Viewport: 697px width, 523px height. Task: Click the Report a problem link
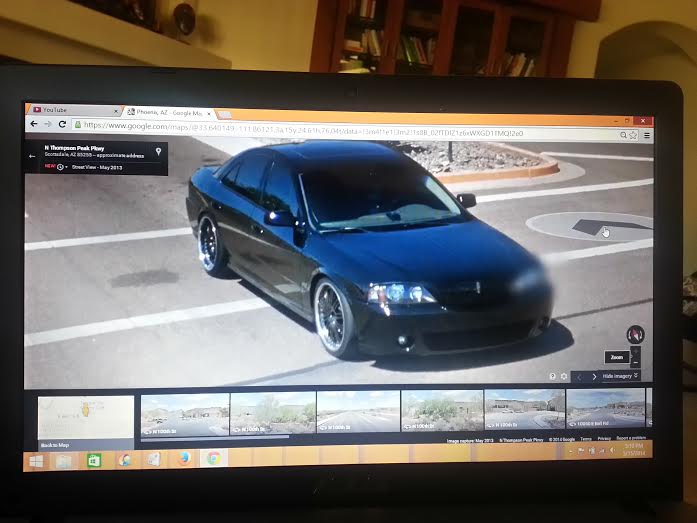(631, 439)
